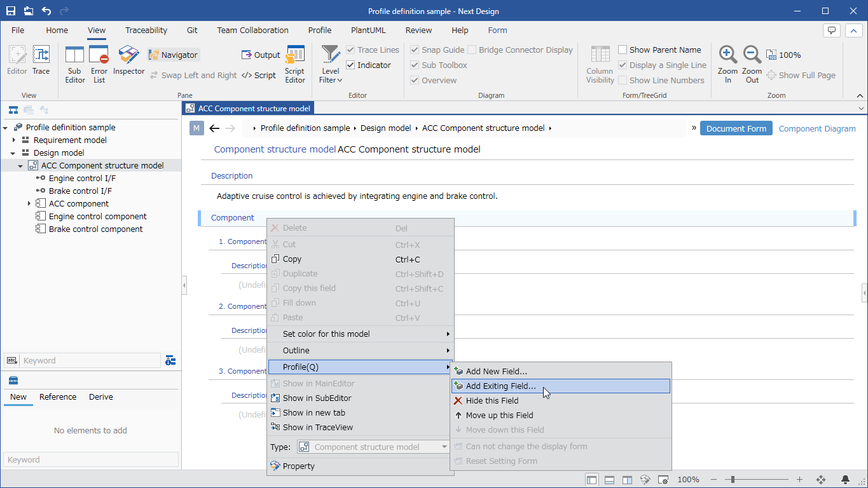This screenshot has height=488, width=868.
Task: Toggle the Indicator checkbox
Action: pyautogui.click(x=350, y=65)
